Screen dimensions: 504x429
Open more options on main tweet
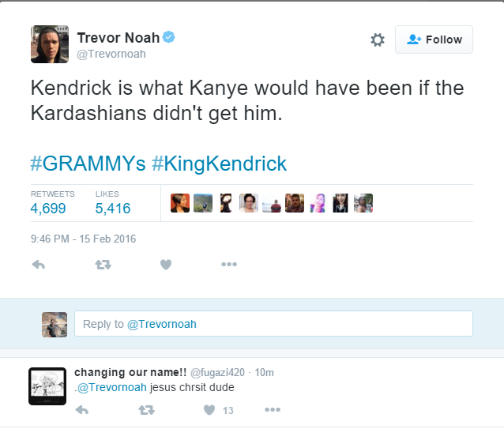coord(229,265)
